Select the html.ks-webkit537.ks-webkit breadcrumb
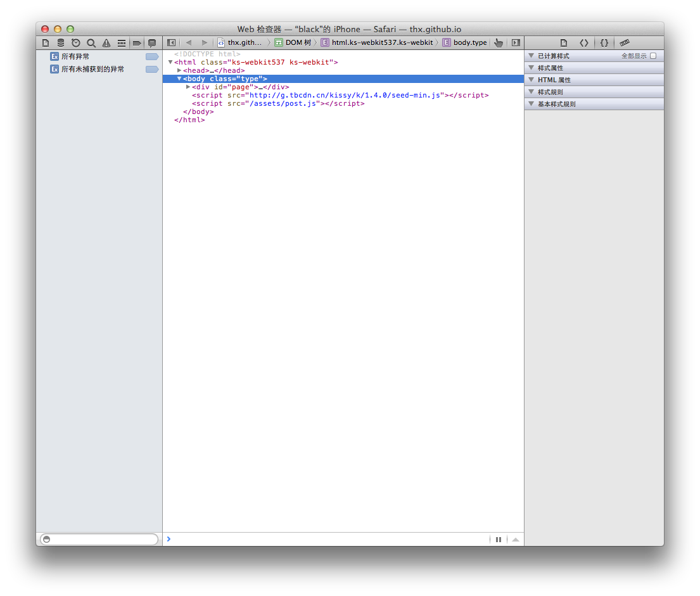 pos(377,42)
